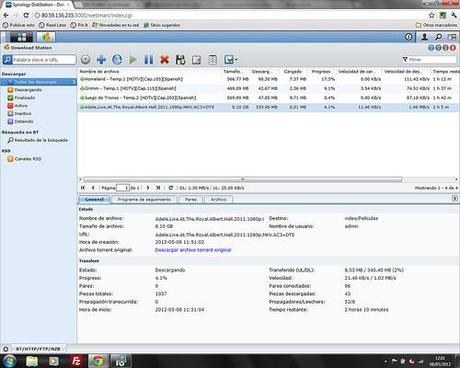Click the globe add-by-URL icon
Viewport: 460px width, 368px height.
117,60
